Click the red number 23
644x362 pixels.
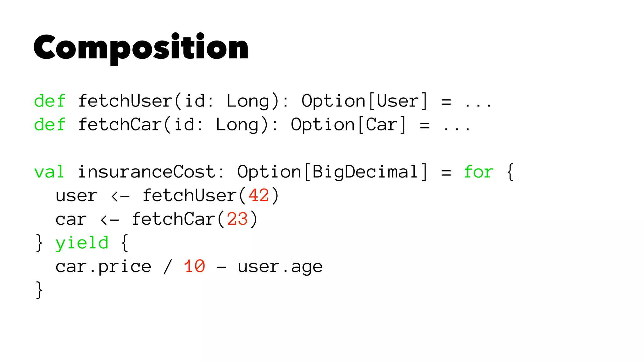coord(237,219)
